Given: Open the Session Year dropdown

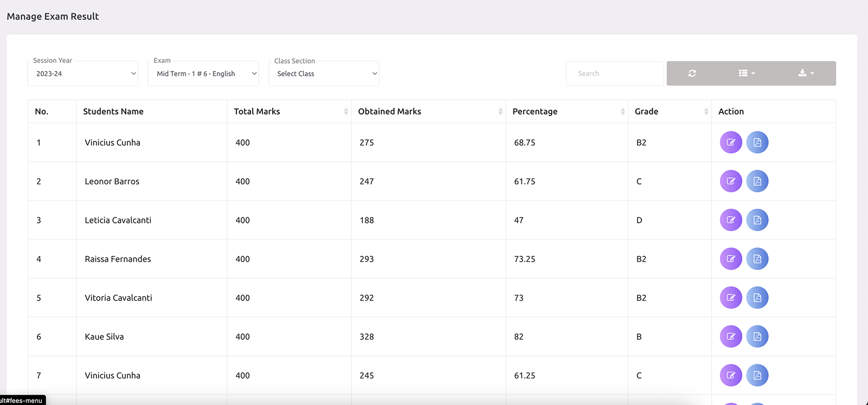Looking at the screenshot, I should point(83,74).
